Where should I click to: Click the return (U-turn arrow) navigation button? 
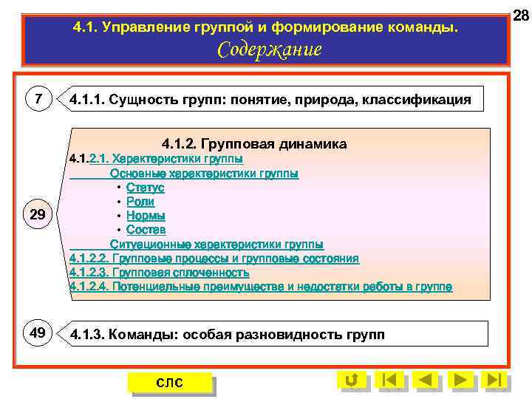(x=352, y=380)
